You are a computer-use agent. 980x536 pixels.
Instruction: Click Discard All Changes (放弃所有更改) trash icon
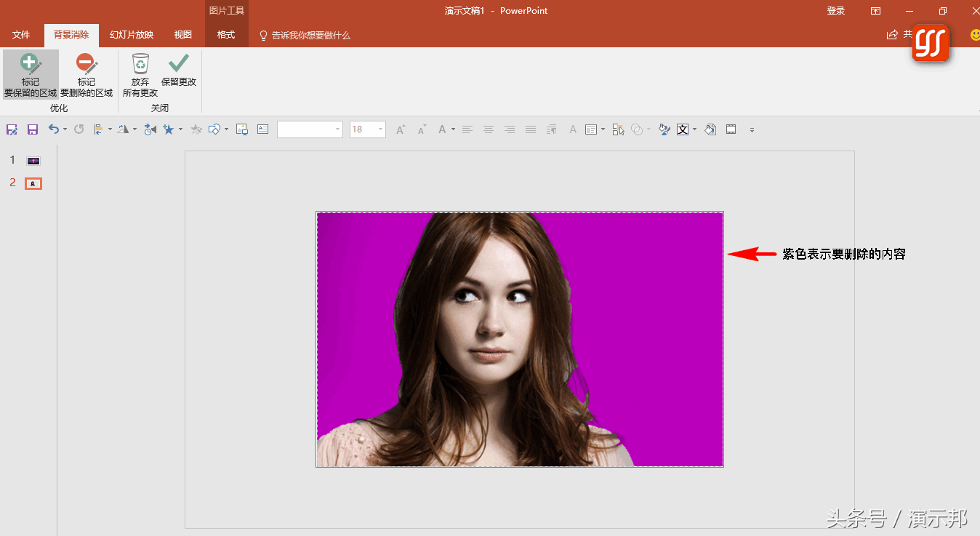pos(140,74)
